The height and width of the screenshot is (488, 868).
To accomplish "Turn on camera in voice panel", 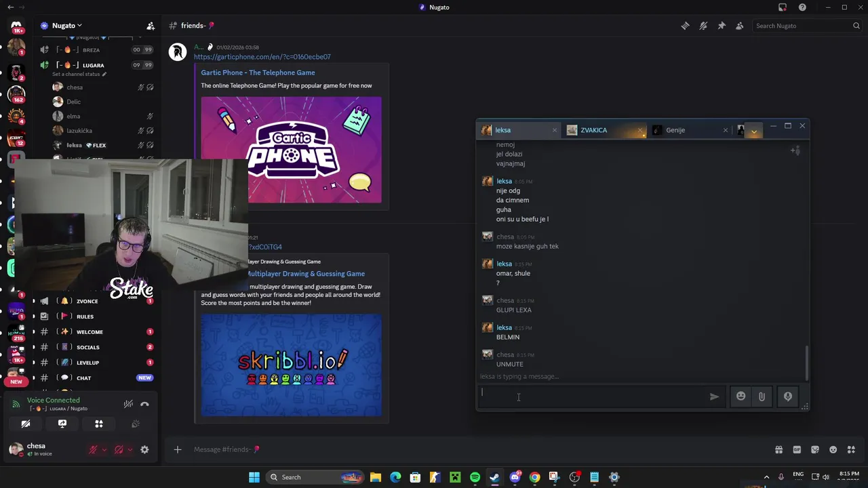I will 26,424.
